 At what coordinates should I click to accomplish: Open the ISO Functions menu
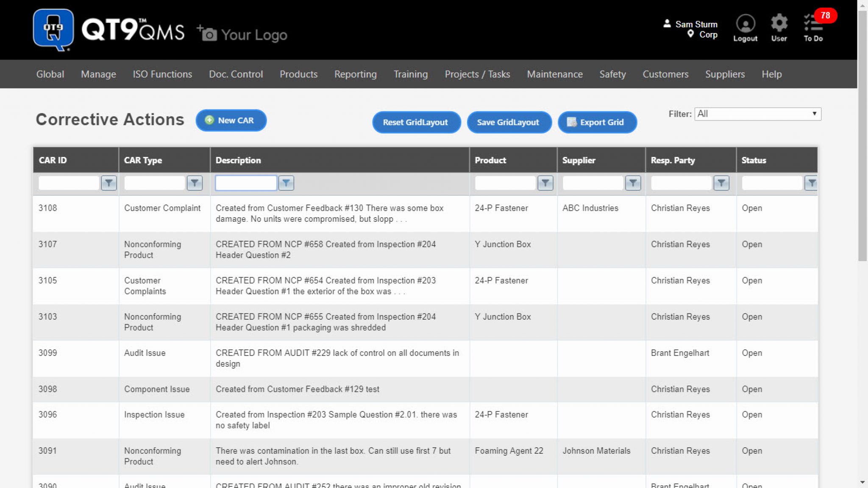[162, 74]
